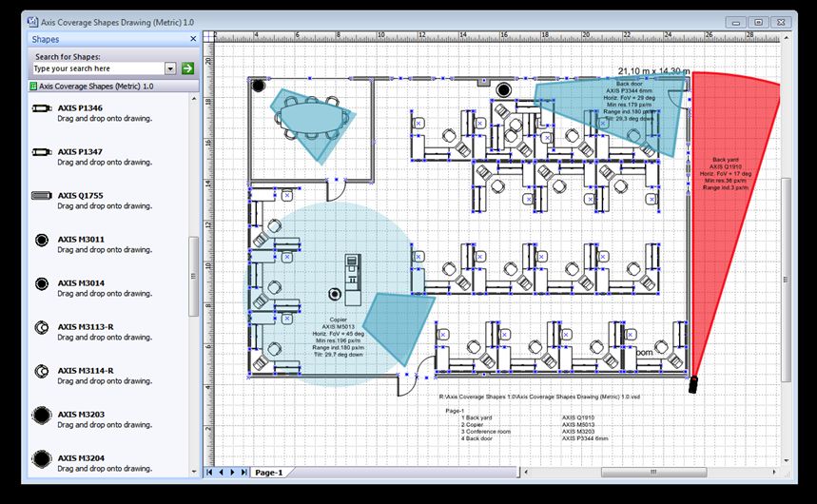Click the green search arrow button
This screenshot has height=504, width=817.
coord(187,68)
